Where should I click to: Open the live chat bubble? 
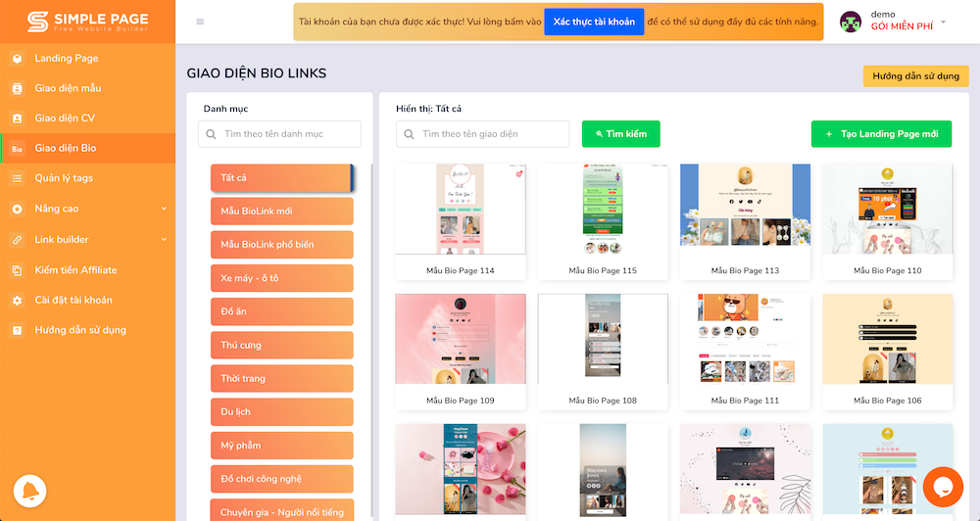(943, 487)
